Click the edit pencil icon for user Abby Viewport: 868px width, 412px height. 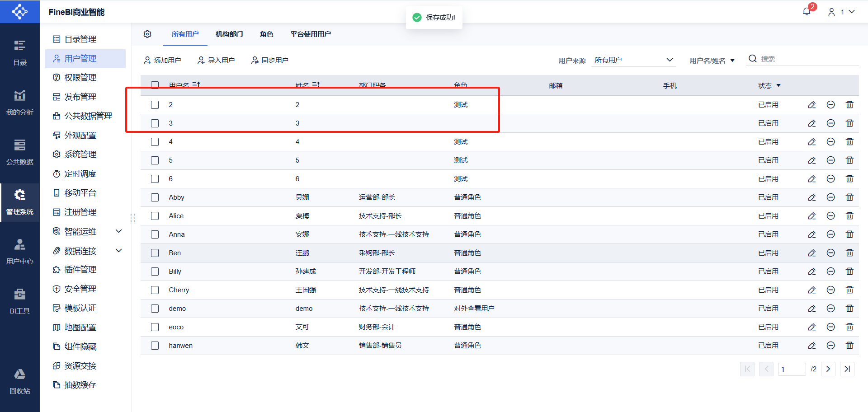click(x=812, y=197)
